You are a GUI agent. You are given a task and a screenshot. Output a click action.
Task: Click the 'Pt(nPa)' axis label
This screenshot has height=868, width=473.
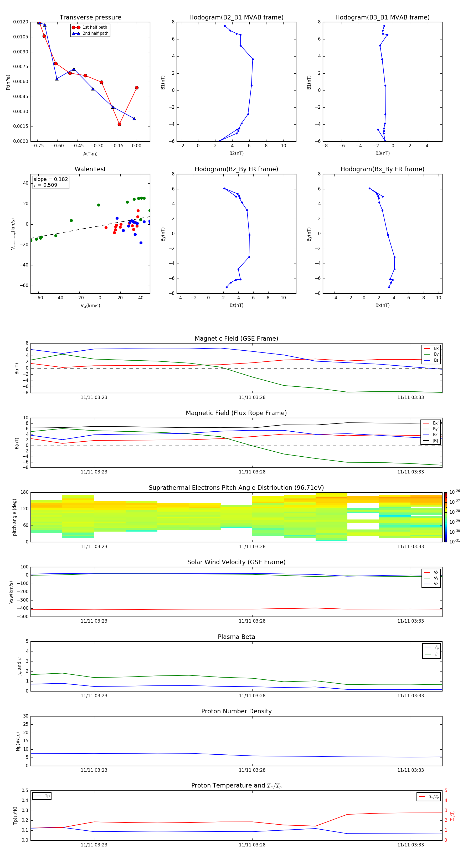click(x=8, y=82)
